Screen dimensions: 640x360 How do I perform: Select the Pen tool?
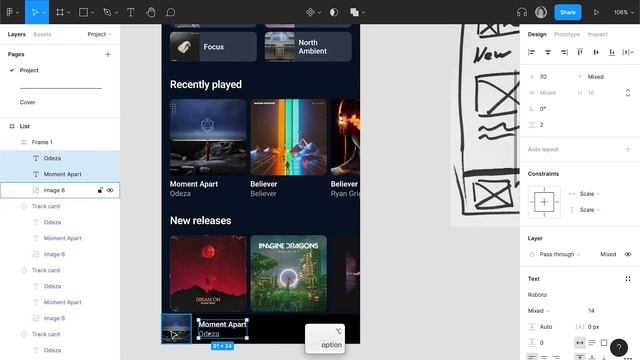tap(107, 12)
